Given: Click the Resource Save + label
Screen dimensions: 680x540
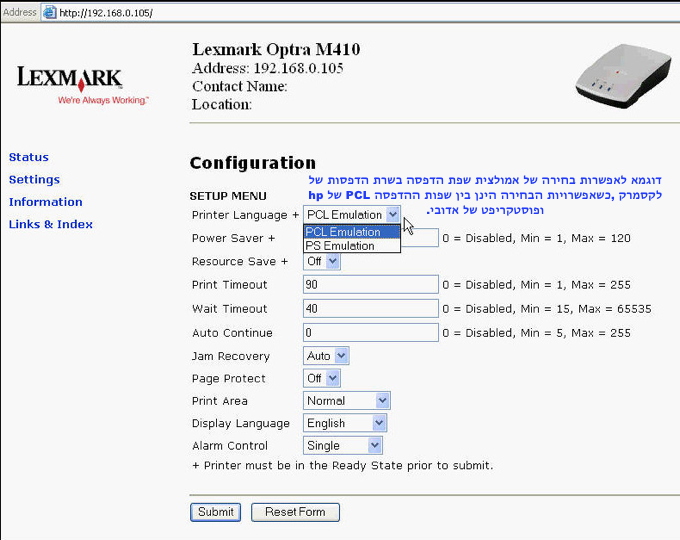Looking at the screenshot, I should click(x=240, y=262).
